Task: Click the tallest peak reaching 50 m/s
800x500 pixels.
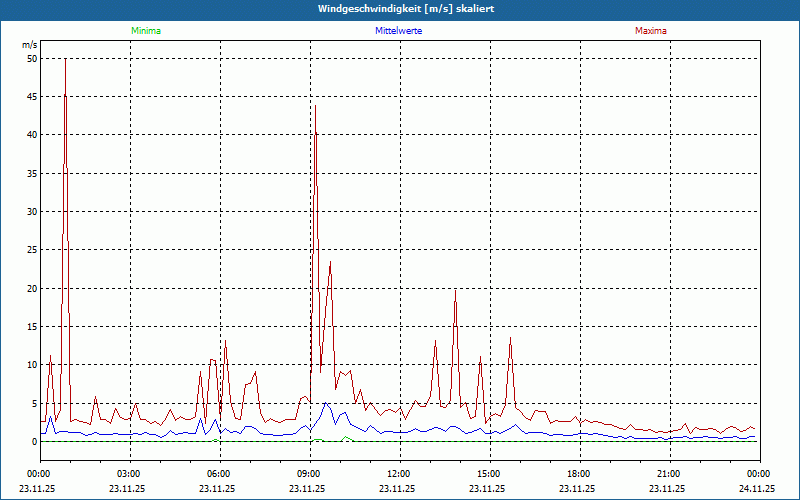Action: coord(65,62)
